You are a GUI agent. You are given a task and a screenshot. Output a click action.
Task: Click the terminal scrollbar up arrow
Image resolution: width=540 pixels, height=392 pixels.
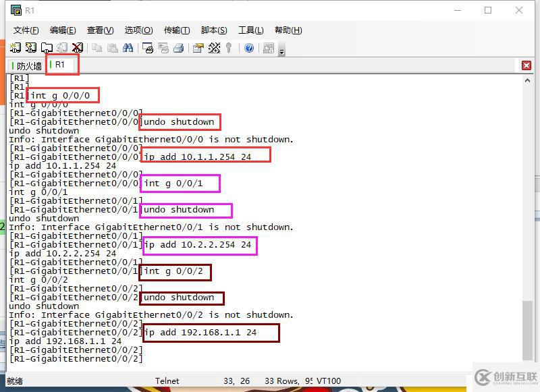pos(527,80)
